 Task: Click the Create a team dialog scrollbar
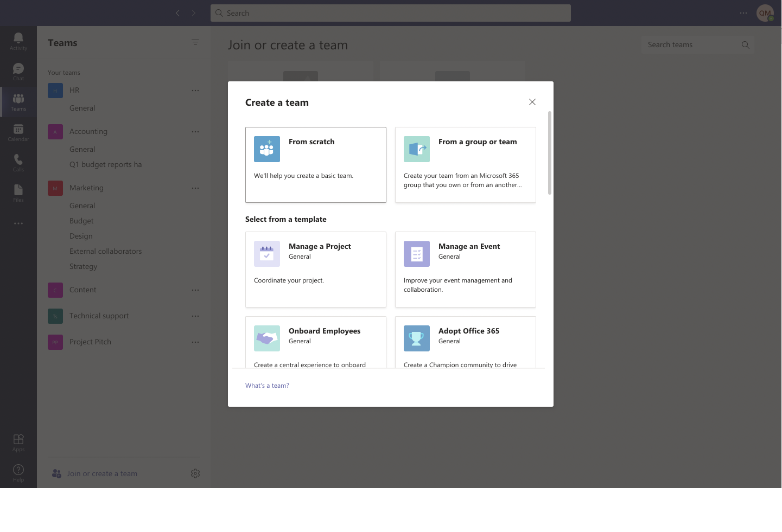pos(550,153)
